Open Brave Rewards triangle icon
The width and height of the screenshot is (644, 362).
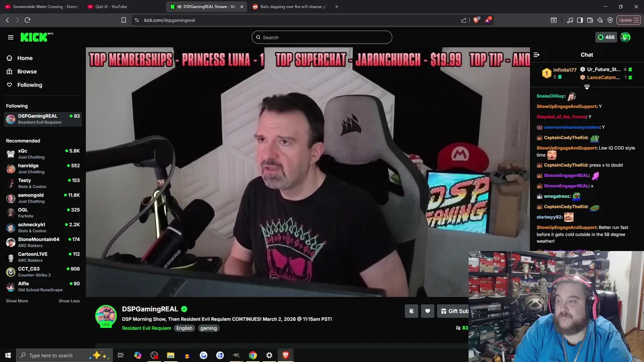pos(488,20)
